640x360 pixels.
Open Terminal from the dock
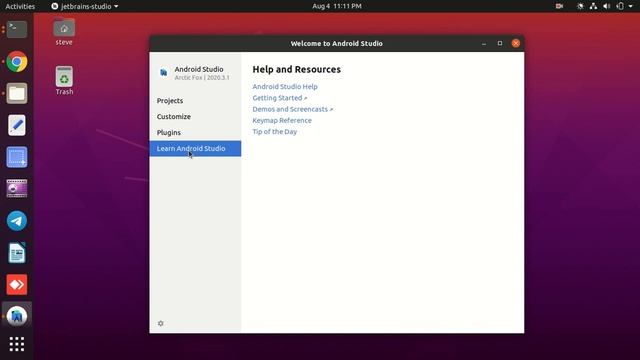coord(17,30)
